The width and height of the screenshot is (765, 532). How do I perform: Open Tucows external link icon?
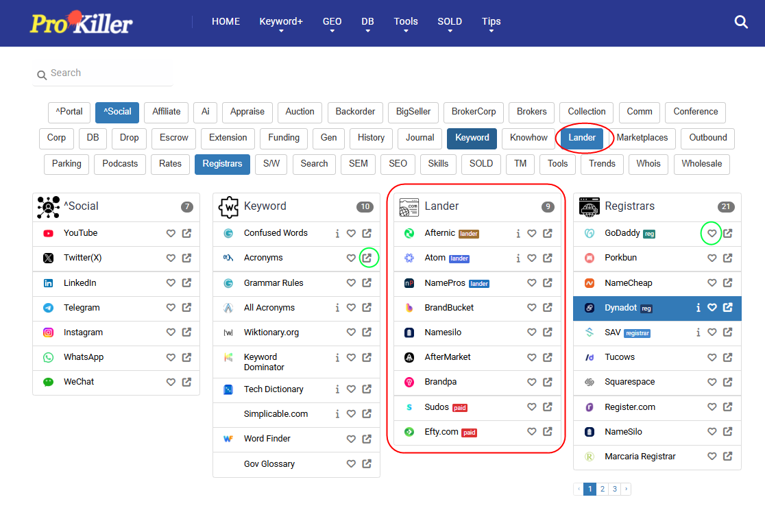point(727,357)
